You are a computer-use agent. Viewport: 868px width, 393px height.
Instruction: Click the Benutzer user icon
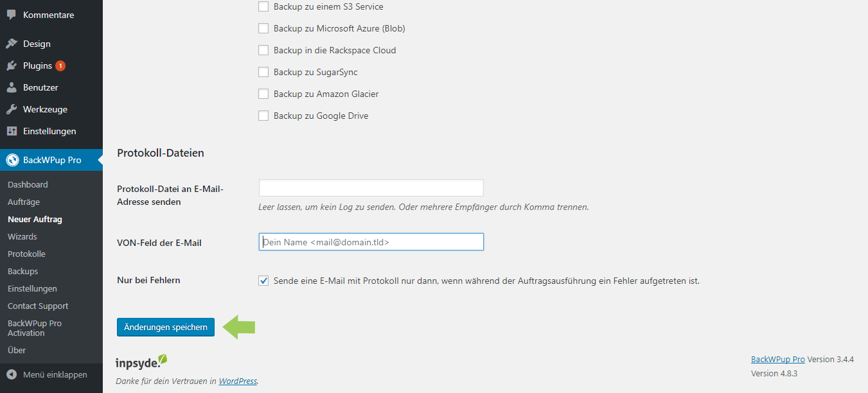tap(10, 87)
